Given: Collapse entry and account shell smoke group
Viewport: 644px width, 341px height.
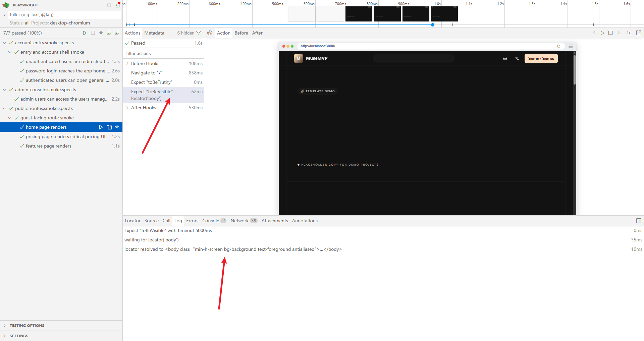Looking at the screenshot, I should (10, 52).
